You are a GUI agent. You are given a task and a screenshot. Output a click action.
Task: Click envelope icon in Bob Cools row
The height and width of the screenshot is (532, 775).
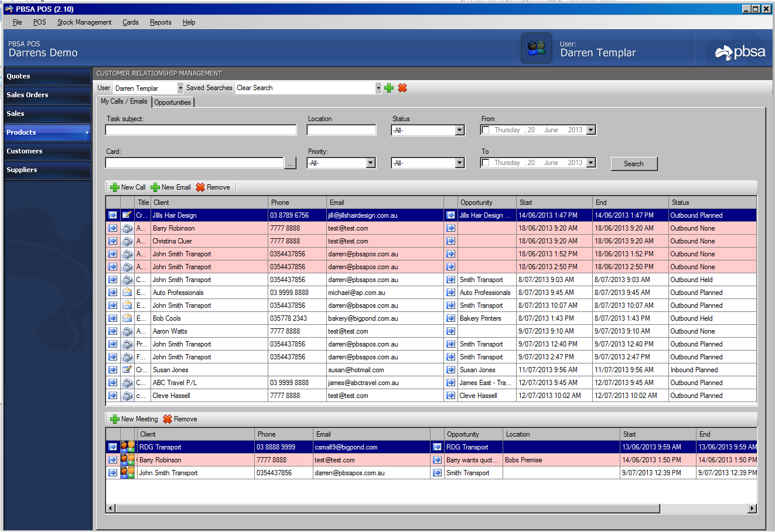(x=127, y=318)
